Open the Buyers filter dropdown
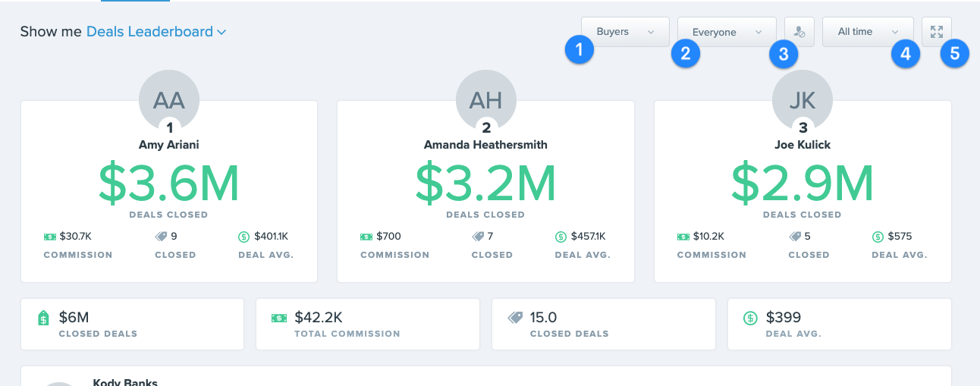 pos(625,32)
